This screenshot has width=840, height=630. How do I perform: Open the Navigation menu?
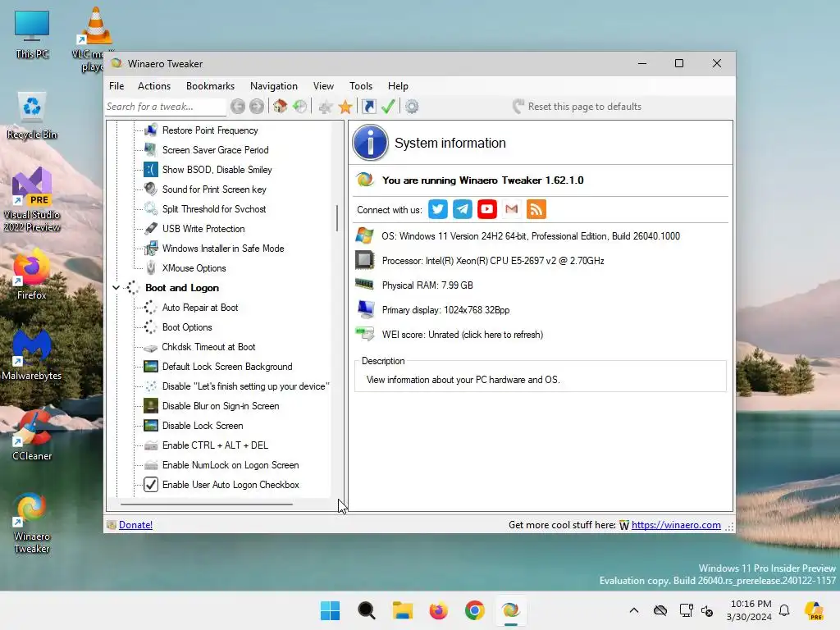point(274,86)
